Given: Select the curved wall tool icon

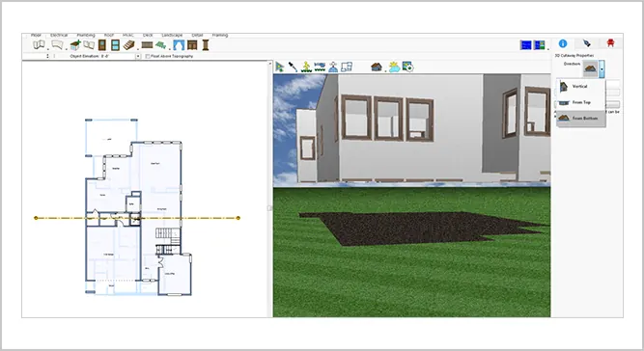Looking at the screenshot, I should pos(58,44).
